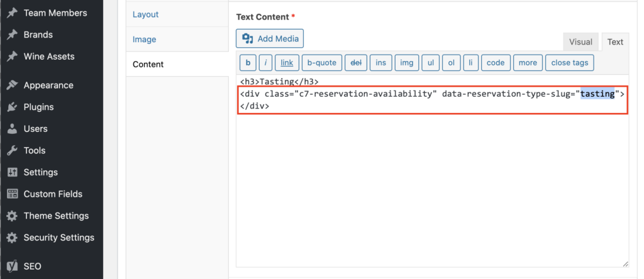Click the Security Settings gear icon
644x279 pixels.
(13, 238)
